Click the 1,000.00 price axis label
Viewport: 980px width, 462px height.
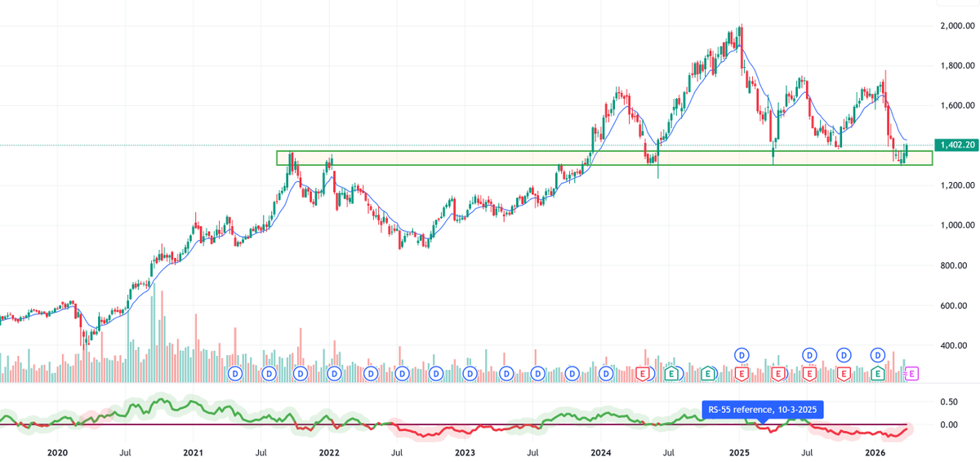click(x=959, y=225)
